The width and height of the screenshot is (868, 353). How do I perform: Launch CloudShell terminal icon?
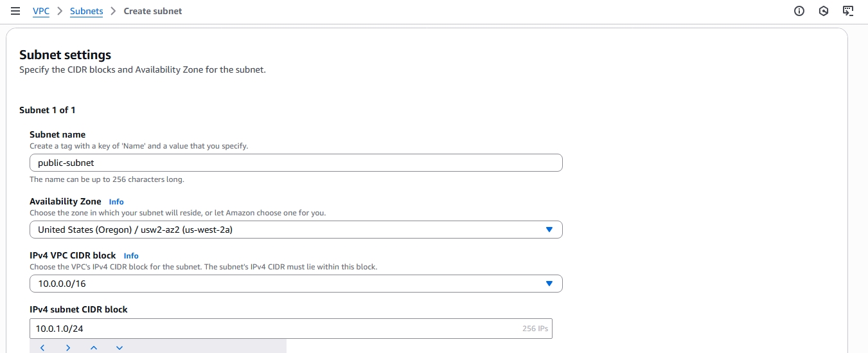point(848,11)
